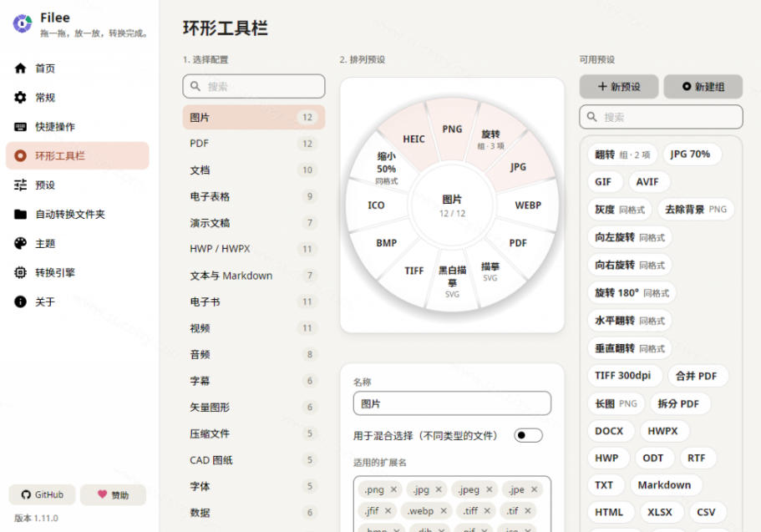Remove the .tif extension with its X
The height and width of the screenshot is (532, 761).
click(x=528, y=510)
